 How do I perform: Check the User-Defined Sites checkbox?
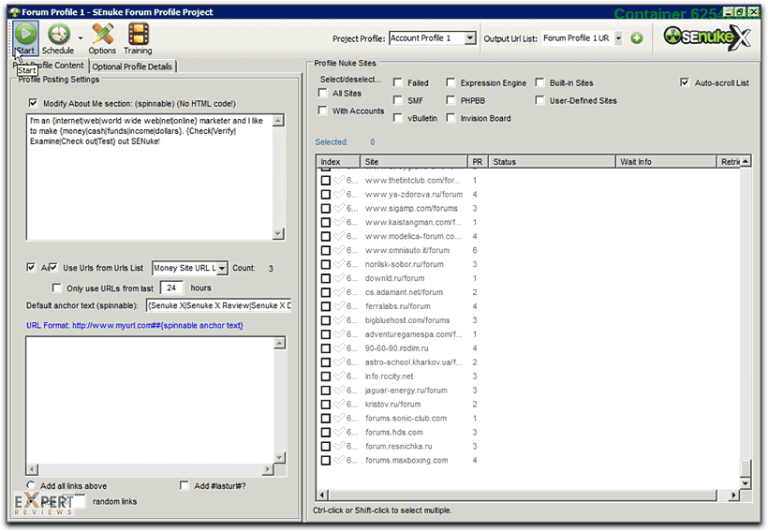click(x=539, y=100)
